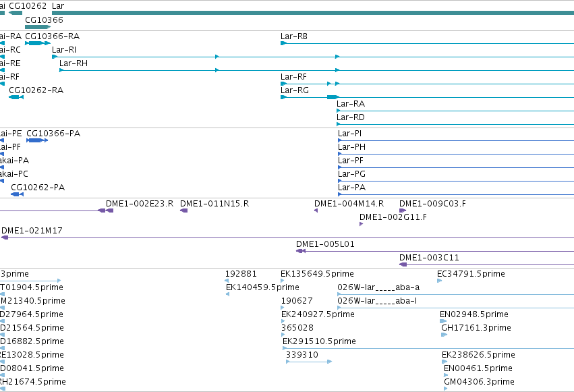Select the DME1-003C11 BAC clone

click(x=486, y=264)
